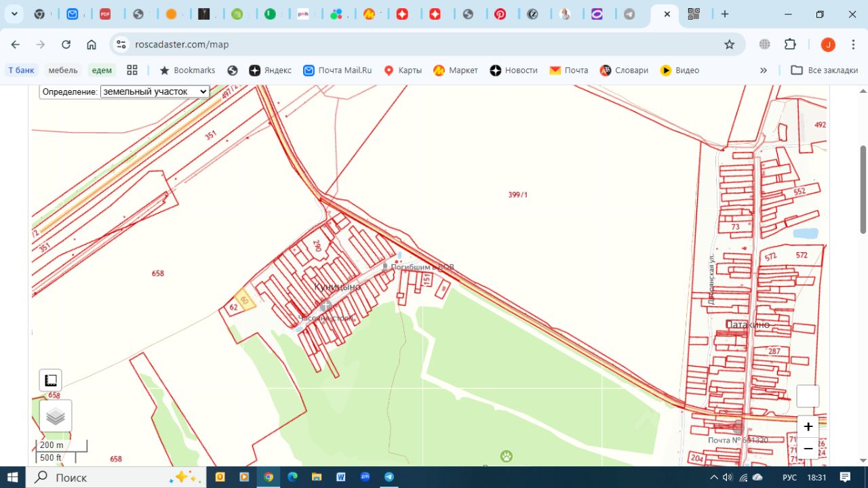Show hidden system tray icons
The image size is (868, 488).
point(713,477)
